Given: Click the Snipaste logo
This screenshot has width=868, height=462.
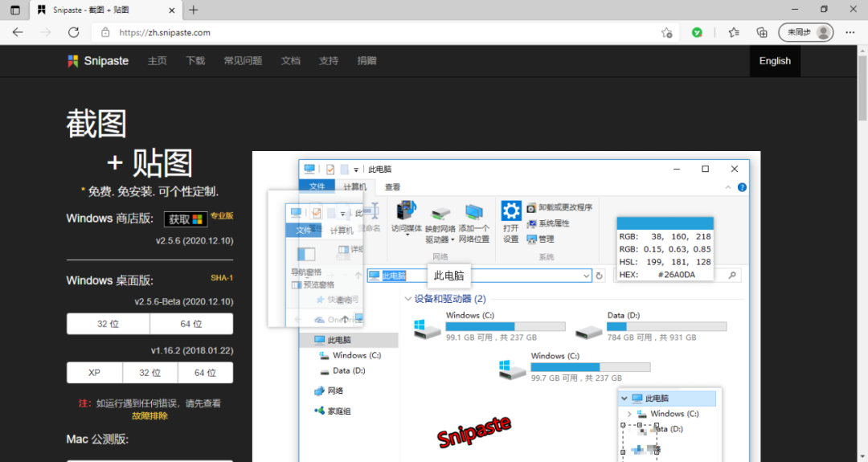Looking at the screenshot, I should 98,61.
